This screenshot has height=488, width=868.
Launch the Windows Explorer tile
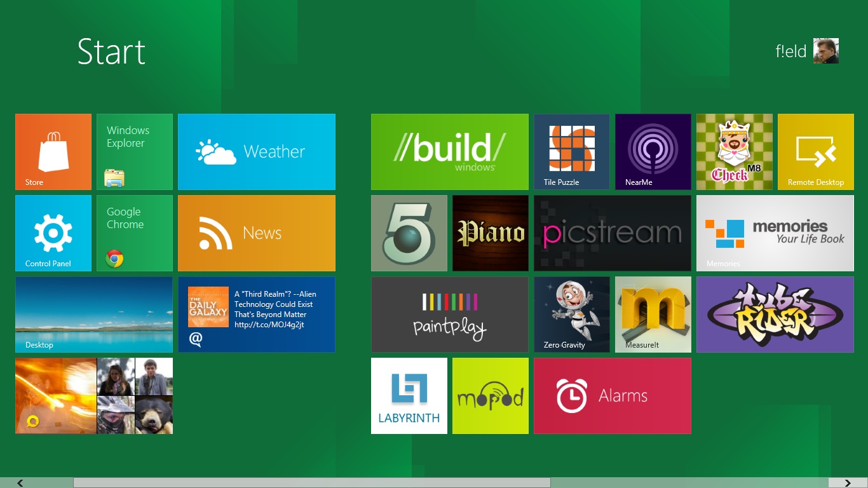[x=135, y=152]
